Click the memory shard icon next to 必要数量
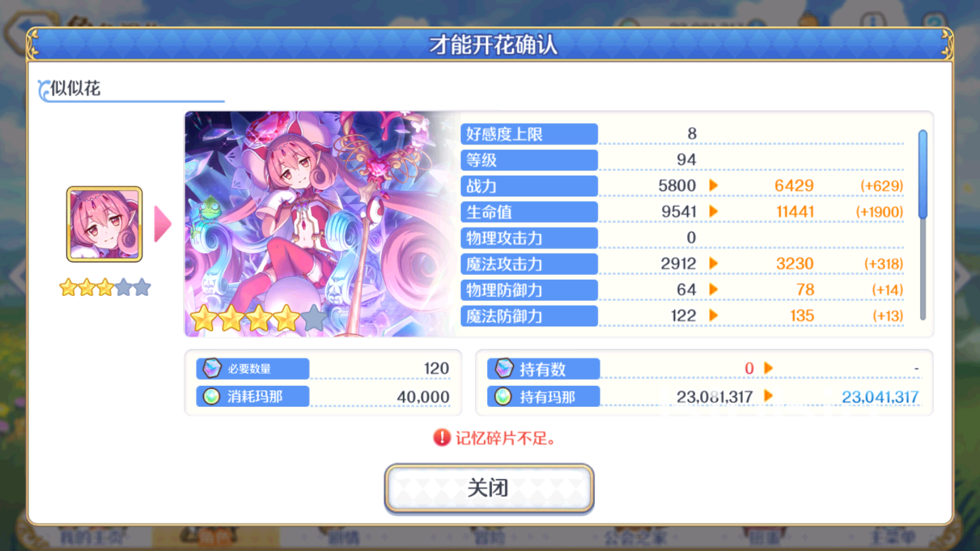The height and width of the screenshot is (551, 980). pos(212,368)
